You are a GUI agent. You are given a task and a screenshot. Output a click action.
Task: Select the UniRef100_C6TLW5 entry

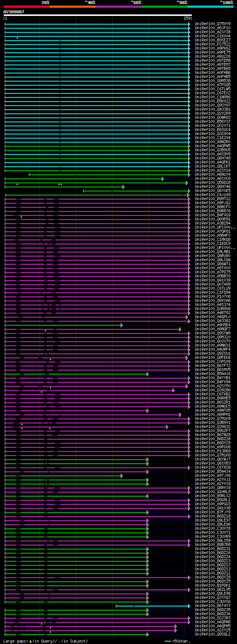pos(213,89)
